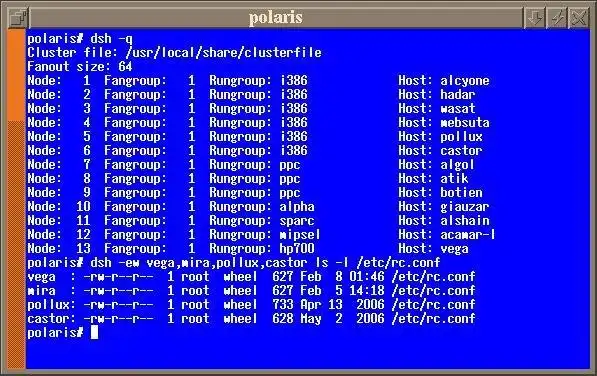Click host name 'botien'
Image resolution: width=597 pixels, height=376 pixels.
[461, 193]
